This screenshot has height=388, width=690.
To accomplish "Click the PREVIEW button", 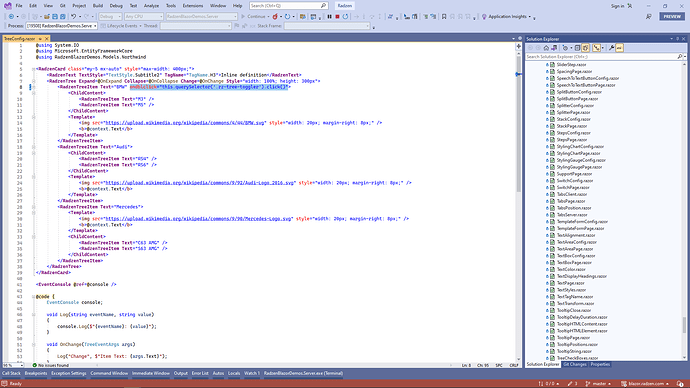I will [672, 16].
